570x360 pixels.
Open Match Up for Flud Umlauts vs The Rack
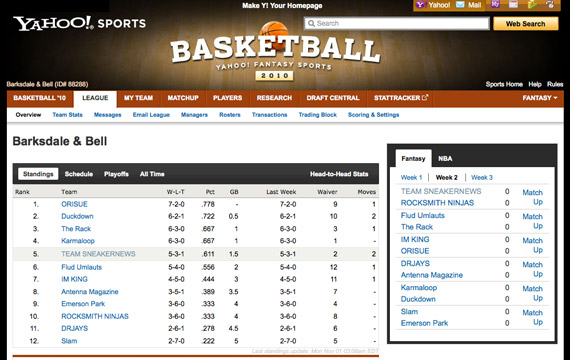coord(533,221)
